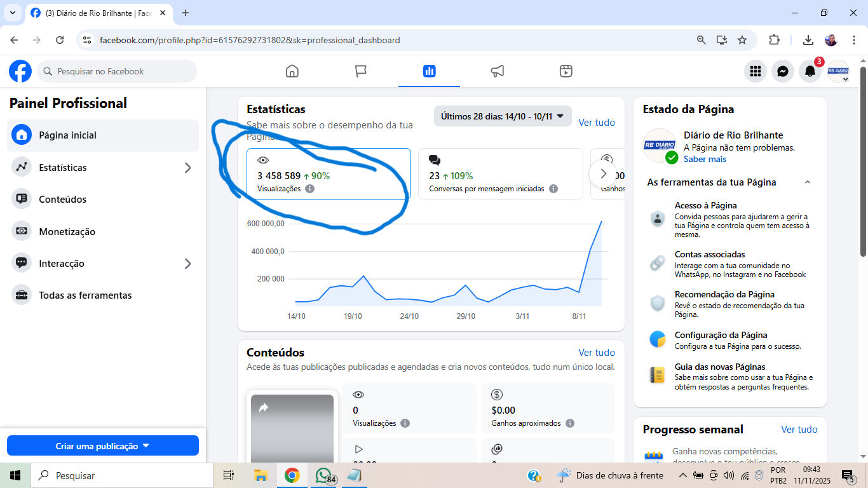Click Criar uma publicação button
The width and height of the screenshot is (868, 488).
point(103,446)
